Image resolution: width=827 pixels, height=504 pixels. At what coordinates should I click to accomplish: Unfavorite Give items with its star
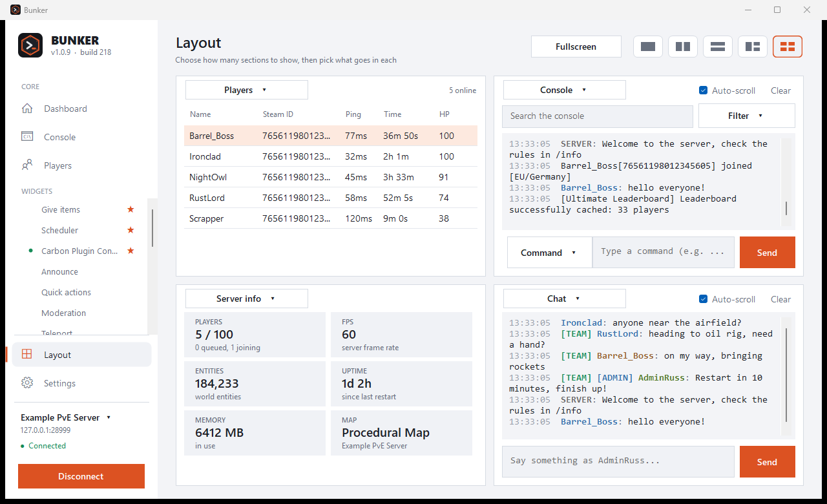coord(131,209)
